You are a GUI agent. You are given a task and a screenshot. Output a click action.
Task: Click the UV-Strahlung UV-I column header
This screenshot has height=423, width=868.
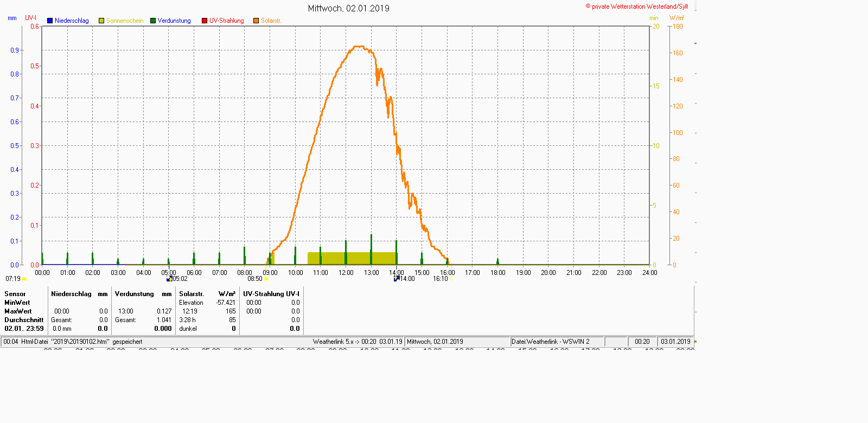click(x=271, y=294)
